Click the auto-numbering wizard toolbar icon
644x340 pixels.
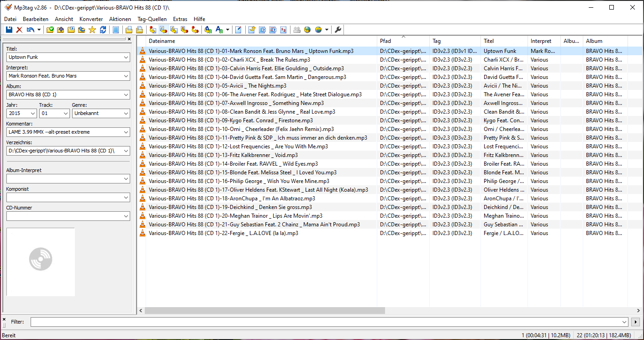click(x=284, y=30)
